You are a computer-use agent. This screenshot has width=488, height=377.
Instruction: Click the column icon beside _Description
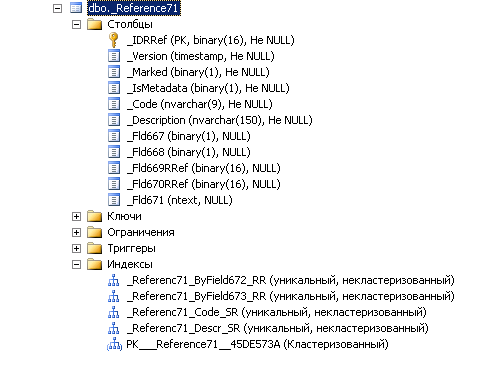click(114, 120)
